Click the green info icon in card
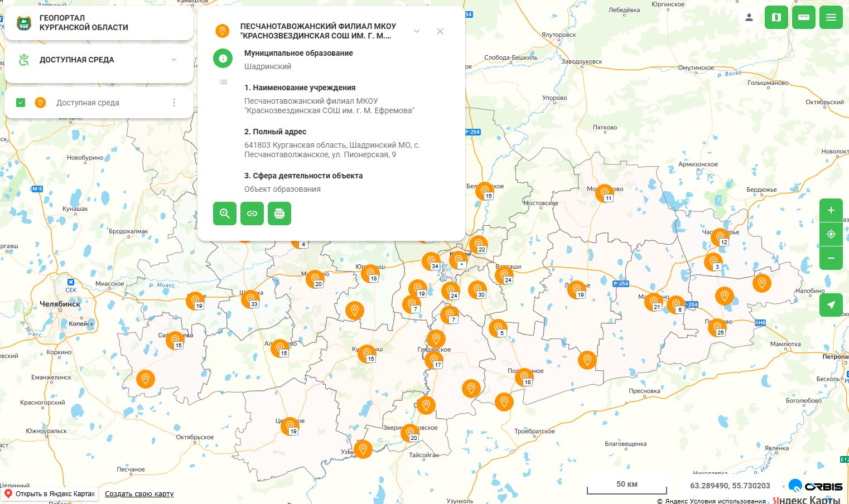This screenshot has width=849, height=504. [x=223, y=58]
